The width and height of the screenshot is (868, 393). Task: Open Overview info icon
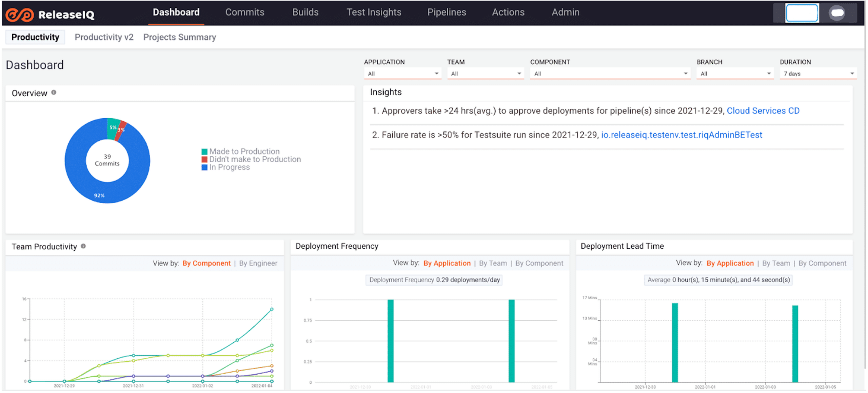click(x=54, y=92)
